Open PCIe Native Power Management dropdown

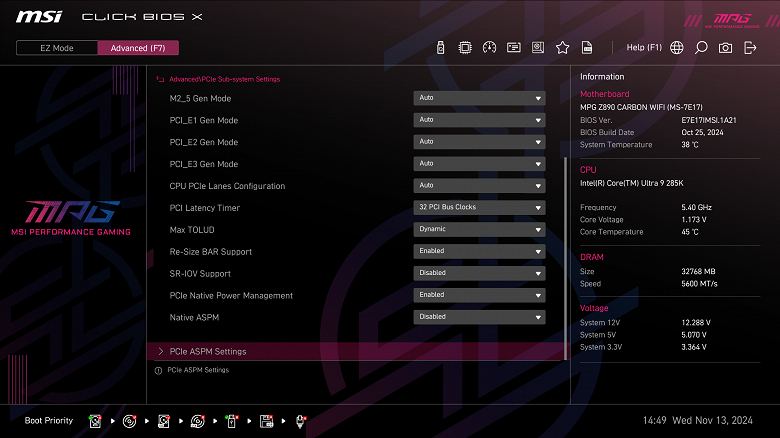coord(479,295)
